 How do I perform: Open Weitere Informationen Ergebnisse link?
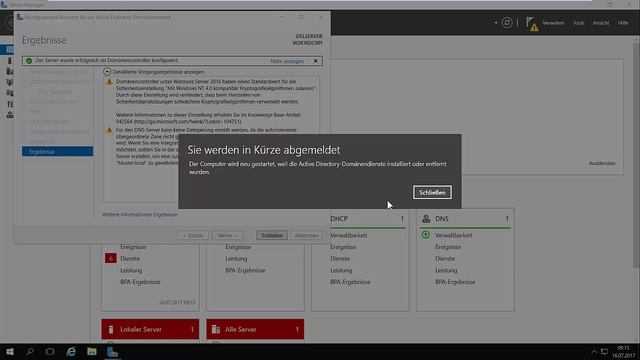[x=140, y=214]
